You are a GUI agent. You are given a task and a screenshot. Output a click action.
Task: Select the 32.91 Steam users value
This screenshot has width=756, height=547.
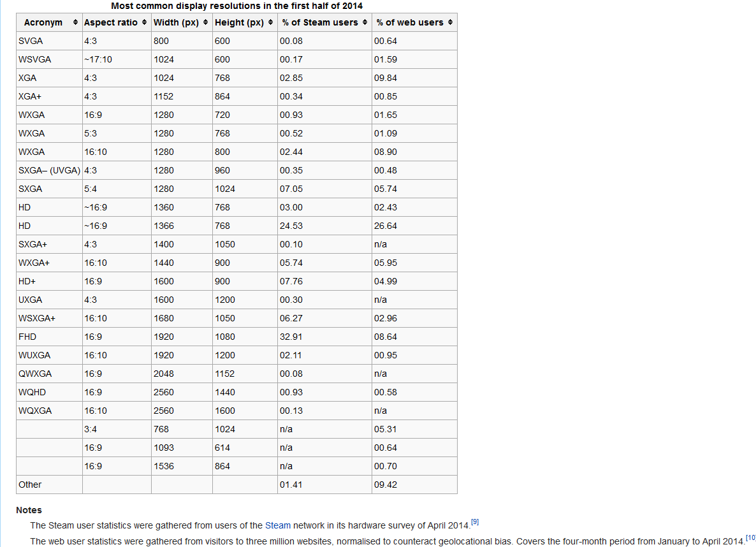click(x=324, y=337)
